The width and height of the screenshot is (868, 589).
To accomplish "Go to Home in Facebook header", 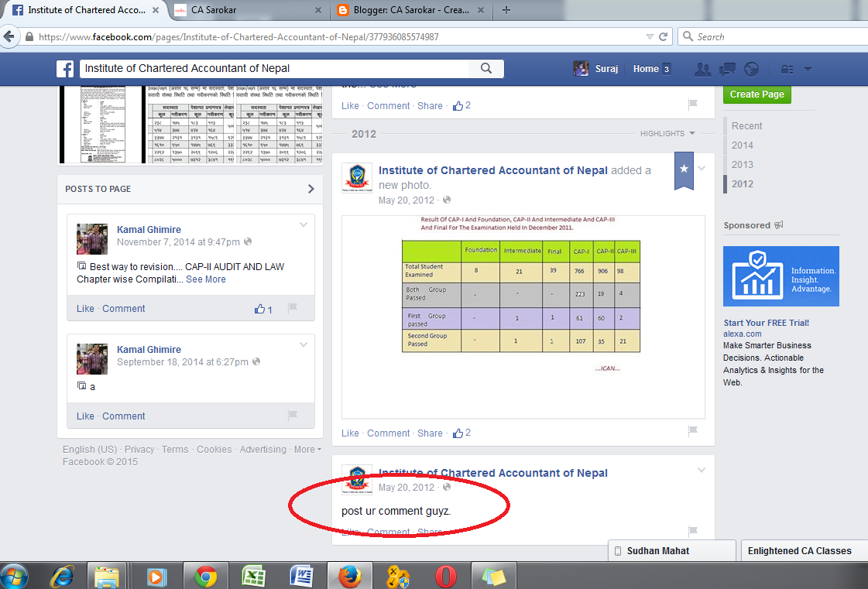I will coord(646,69).
